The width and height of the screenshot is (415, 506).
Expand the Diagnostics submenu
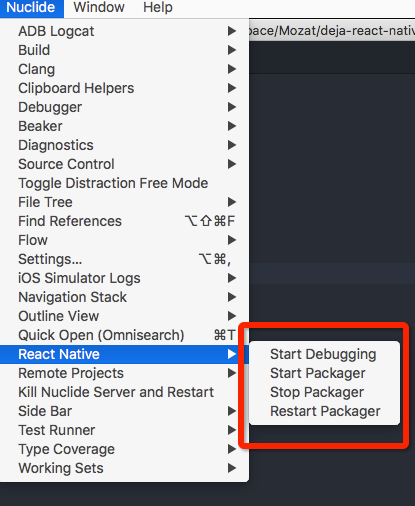124,145
